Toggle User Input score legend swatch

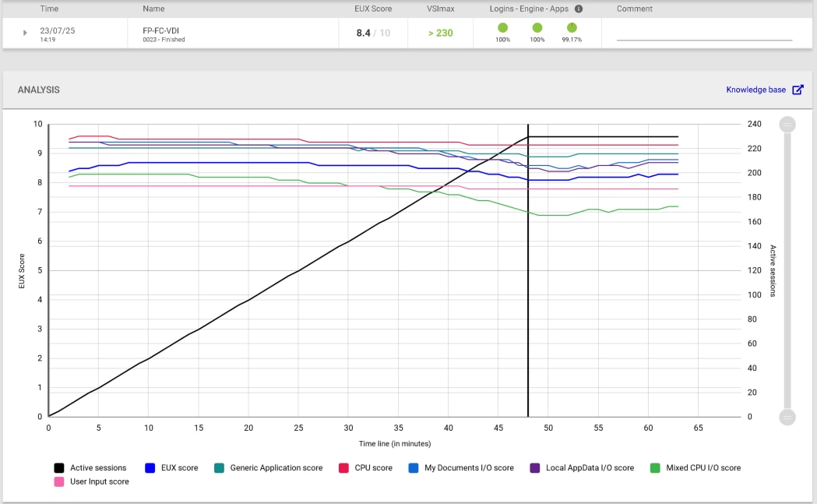coord(59,481)
